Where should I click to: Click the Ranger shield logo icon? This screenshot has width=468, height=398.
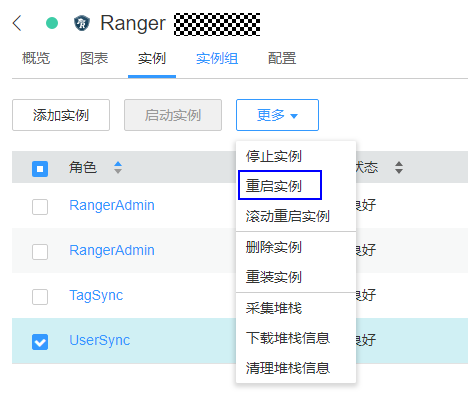click(82, 23)
